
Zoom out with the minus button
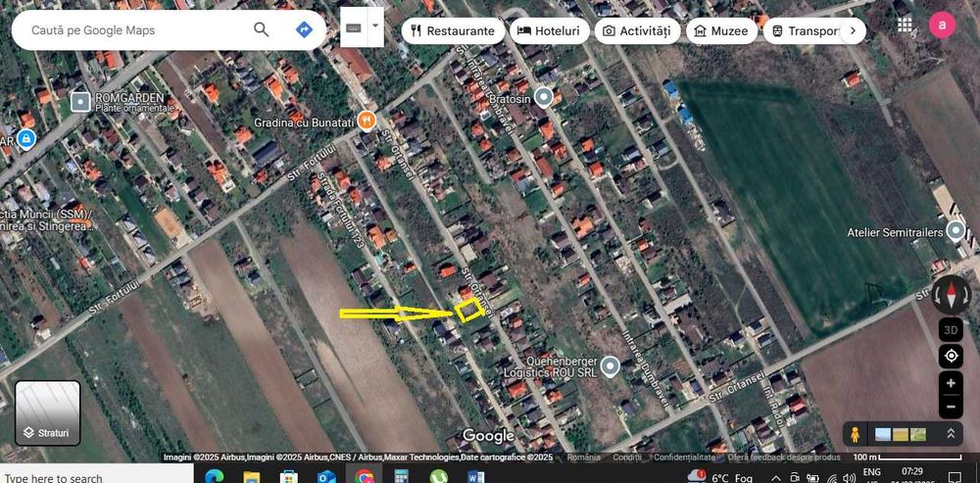click(951, 408)
